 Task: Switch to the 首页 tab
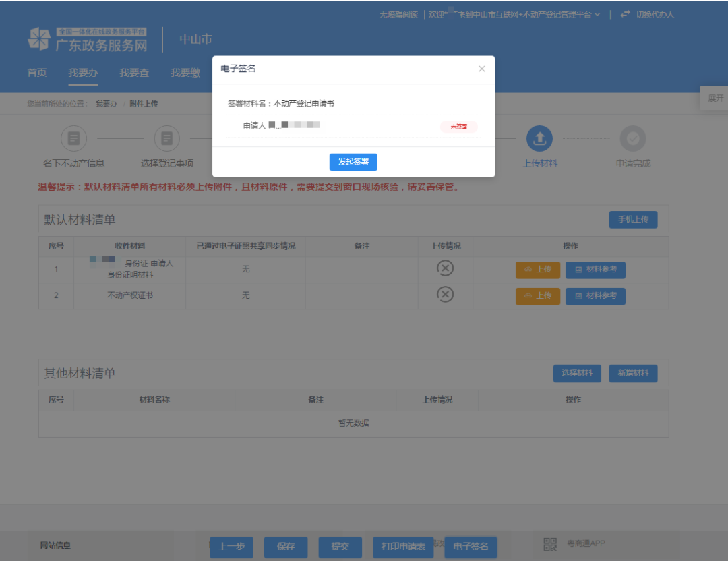37,73
